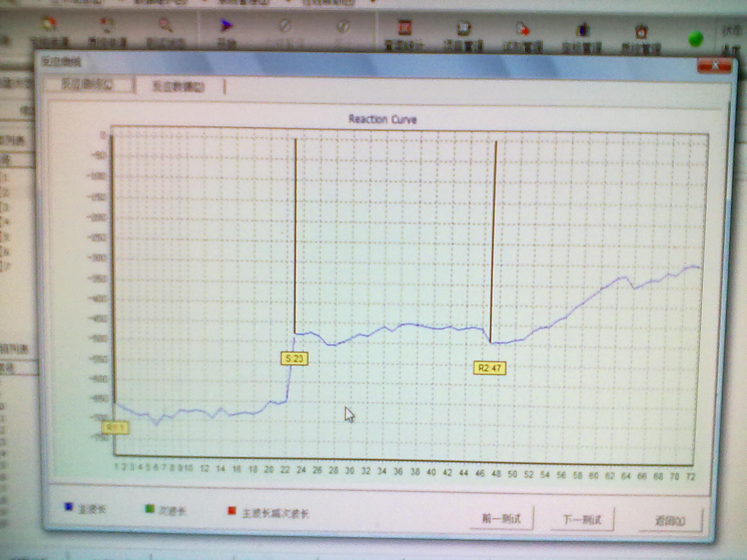Switch to the 反应曲线 tab
Screen dimensions: 747x560
coord(87,84)
